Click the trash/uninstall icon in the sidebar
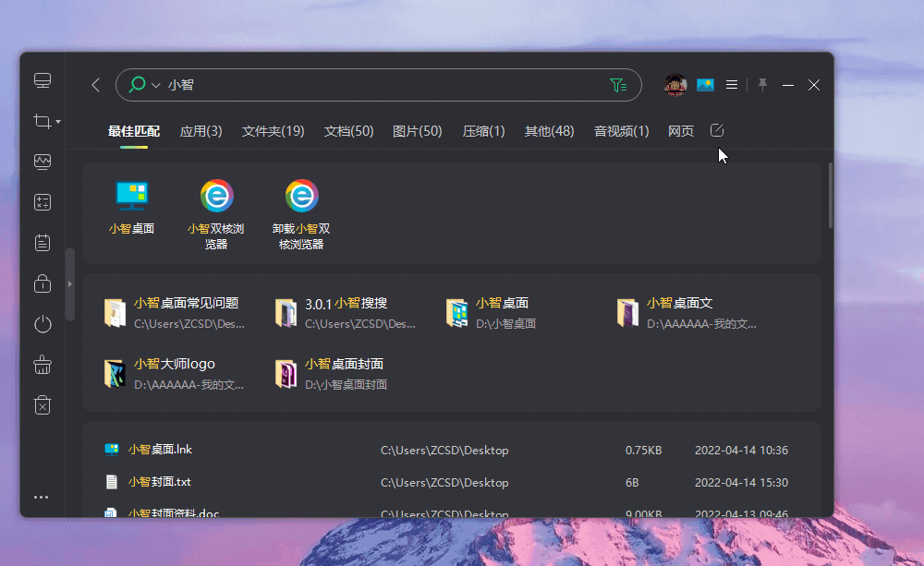This screenshot has height=566, width=924. pyautogui.click(x=42, y=404)
